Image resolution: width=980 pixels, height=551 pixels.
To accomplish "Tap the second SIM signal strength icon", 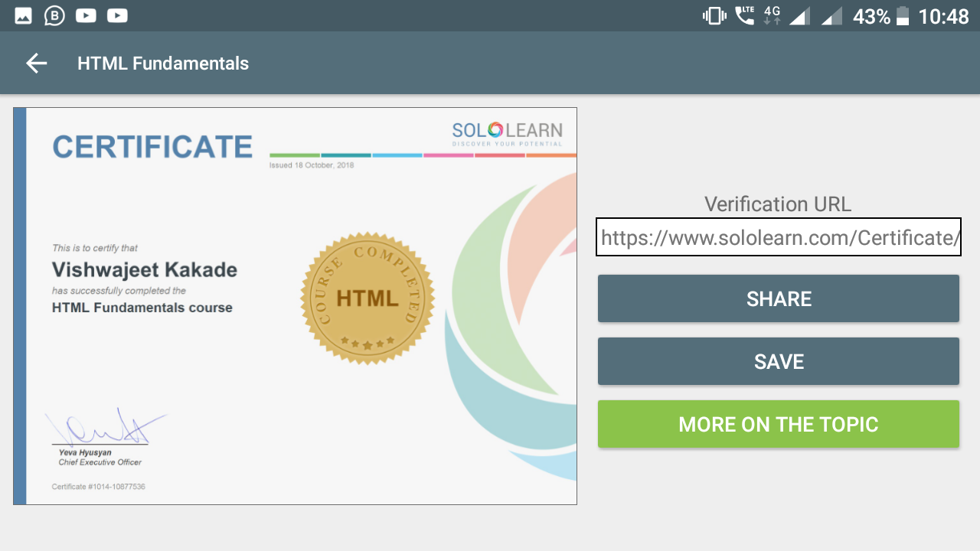I will pos(831,15).
